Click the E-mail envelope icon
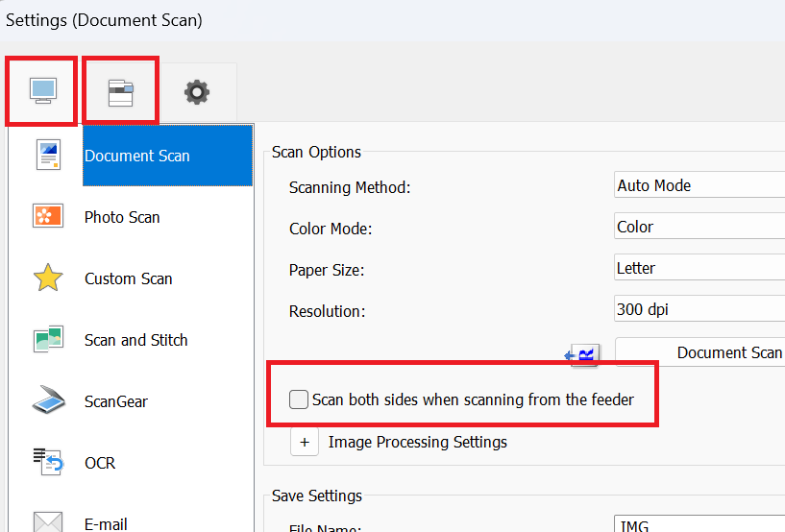 click(x=48, y=521)
